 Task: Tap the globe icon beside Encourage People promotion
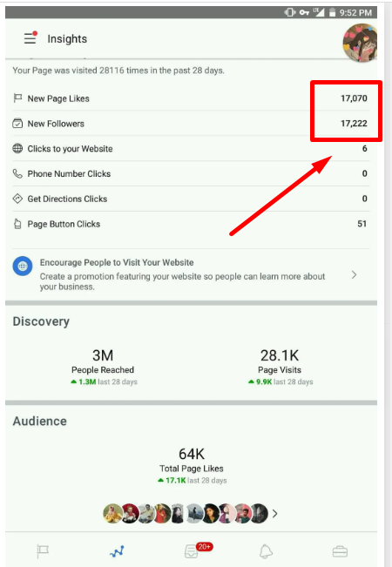click(x=23, y=267)
